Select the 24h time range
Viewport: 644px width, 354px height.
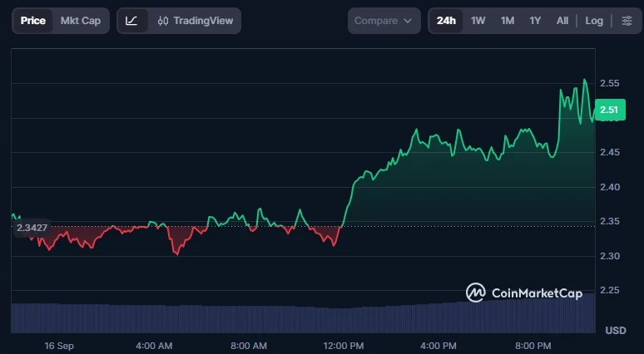tap(446, 21)
